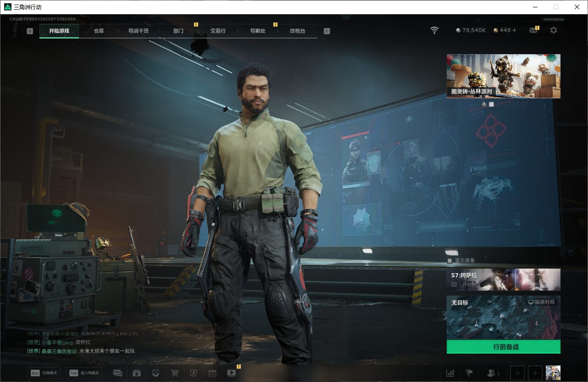This screenshot has width=588, height=382.
Task: Select the first banner page indicator icon
Action: (484, 104)
